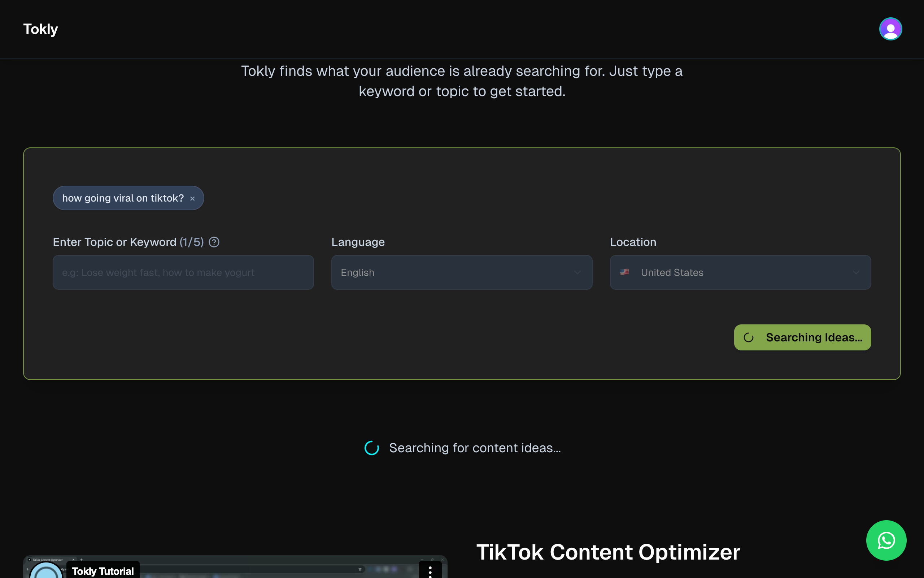
Task: Show help tooltip for Topic or Keyword
Action: pos(214,242)
